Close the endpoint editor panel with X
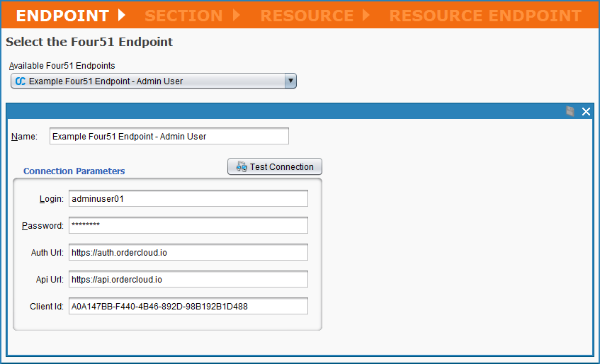This screenshot has height=364, width=600. [586, 111]
